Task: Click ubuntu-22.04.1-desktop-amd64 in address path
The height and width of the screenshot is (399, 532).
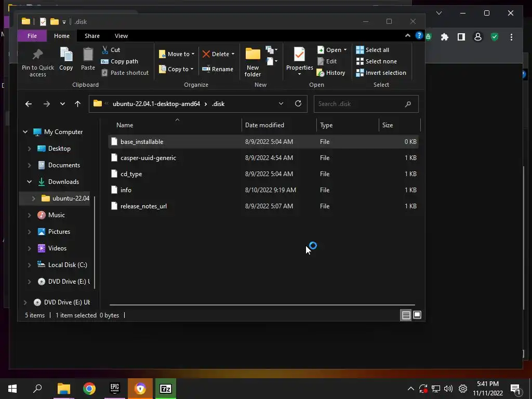Action: click(x=156, y=104)
